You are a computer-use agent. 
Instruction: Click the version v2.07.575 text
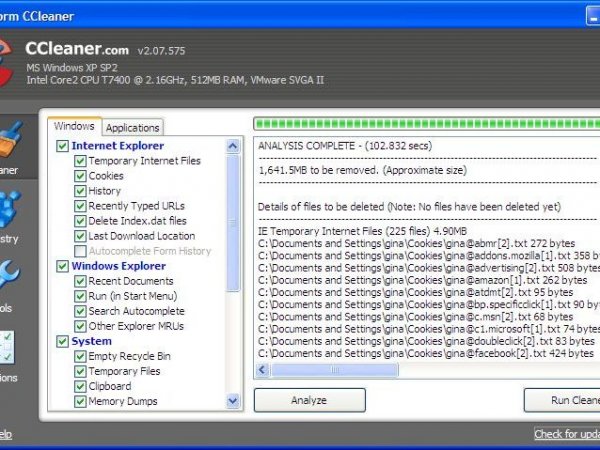coord(161,51)
